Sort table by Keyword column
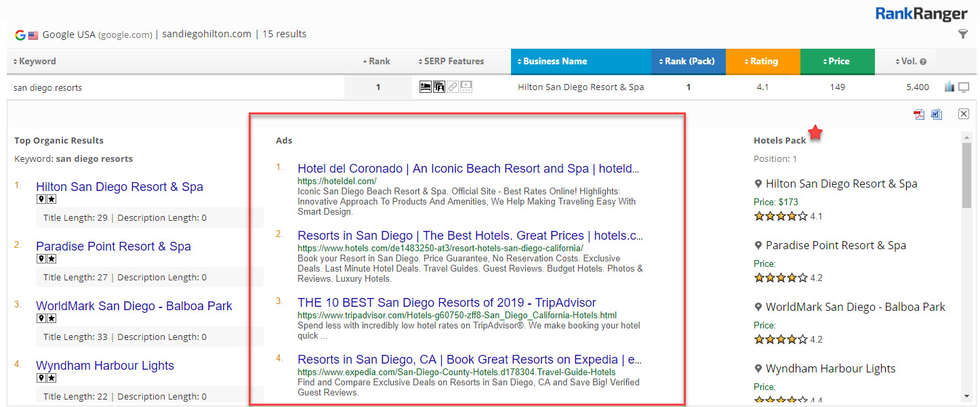Image resolution: width=980 pixels, height=407 pixels. pyautogui.click(x=35, y=61)
